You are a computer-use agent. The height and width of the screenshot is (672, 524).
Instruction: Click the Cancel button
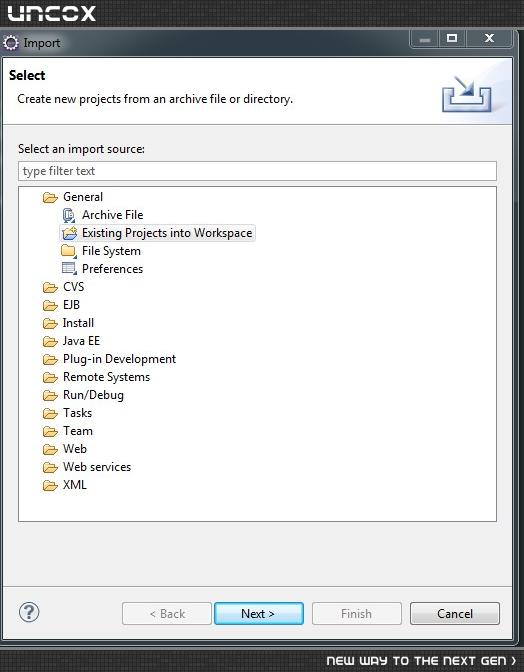[455, 613]
